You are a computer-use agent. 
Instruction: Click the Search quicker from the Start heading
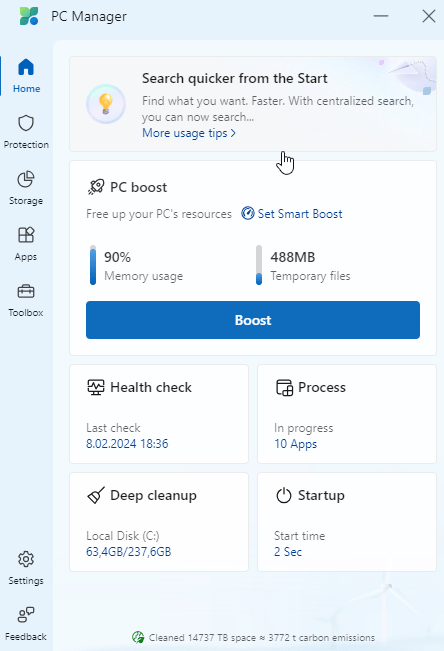pyautogui.click(x=235, y=78)
